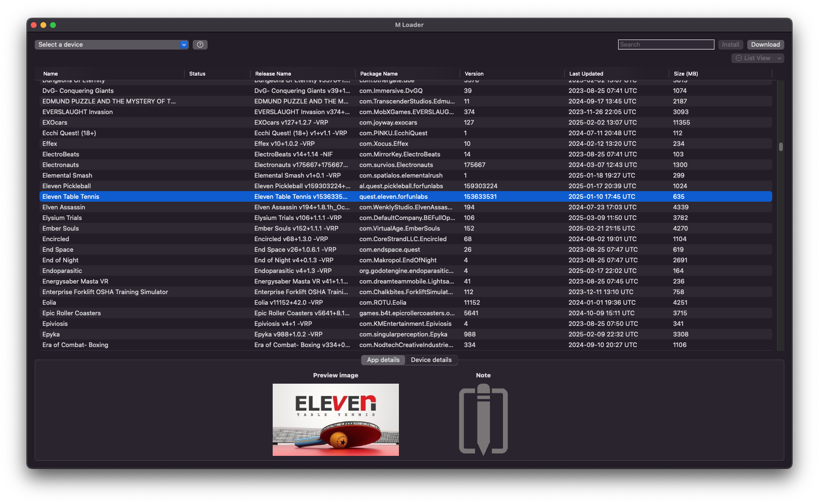Click package name com.endspace.quest
819x504 pixels.
[390, 250]
